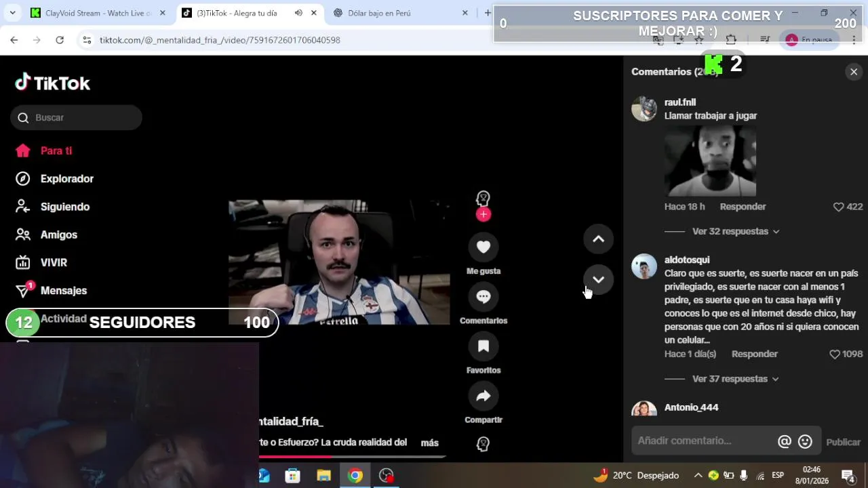The width and height of the screenshot is (868, 488).
Task: Open the emoji picker in comment box
Action: click(x=805, y=441)
